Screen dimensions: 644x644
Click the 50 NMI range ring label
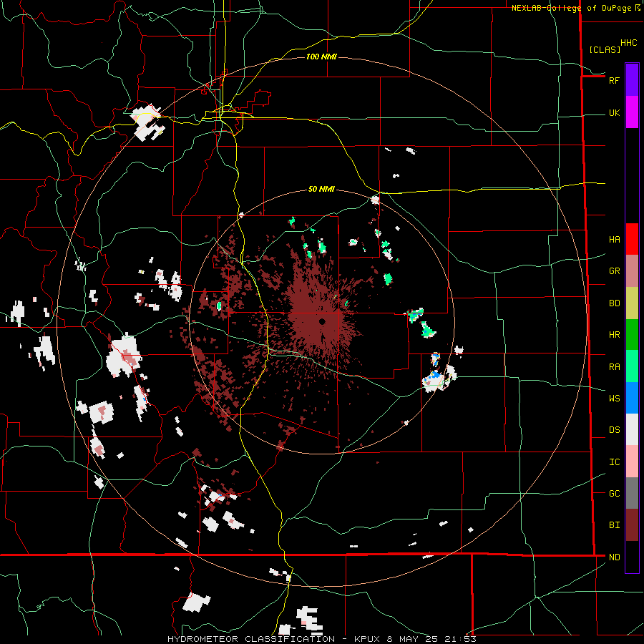click(321, 190)
